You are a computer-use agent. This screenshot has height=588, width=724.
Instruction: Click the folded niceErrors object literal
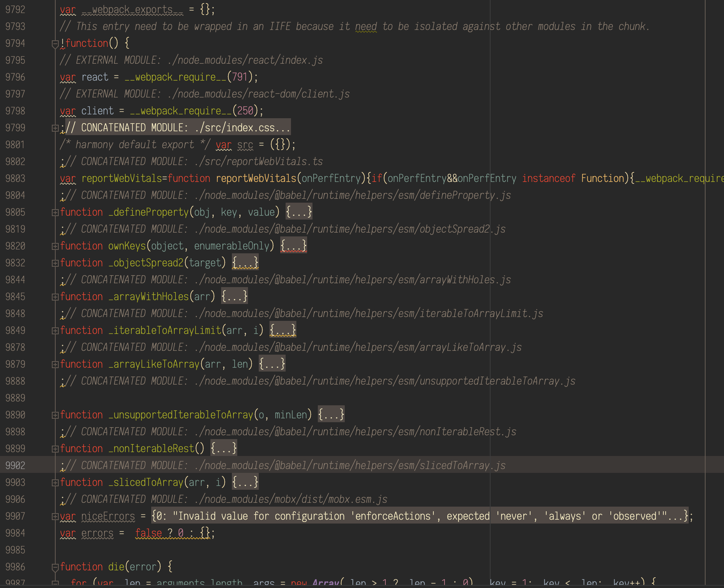420,516
